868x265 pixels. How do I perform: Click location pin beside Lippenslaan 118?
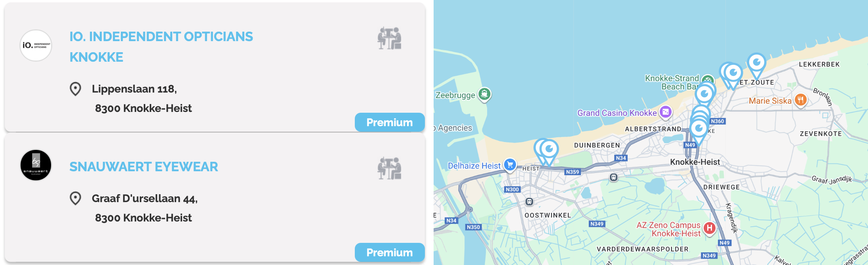75,89
